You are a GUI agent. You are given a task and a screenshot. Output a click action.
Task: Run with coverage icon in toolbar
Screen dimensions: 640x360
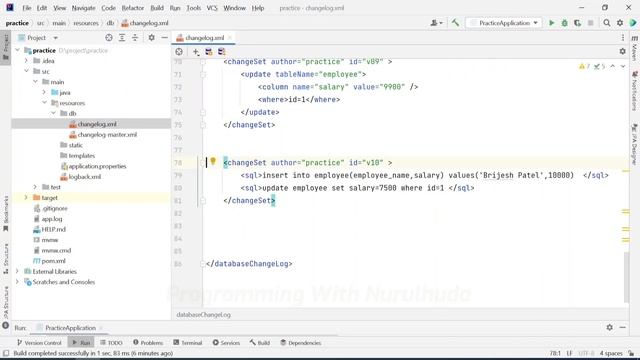tap(577, 23)
